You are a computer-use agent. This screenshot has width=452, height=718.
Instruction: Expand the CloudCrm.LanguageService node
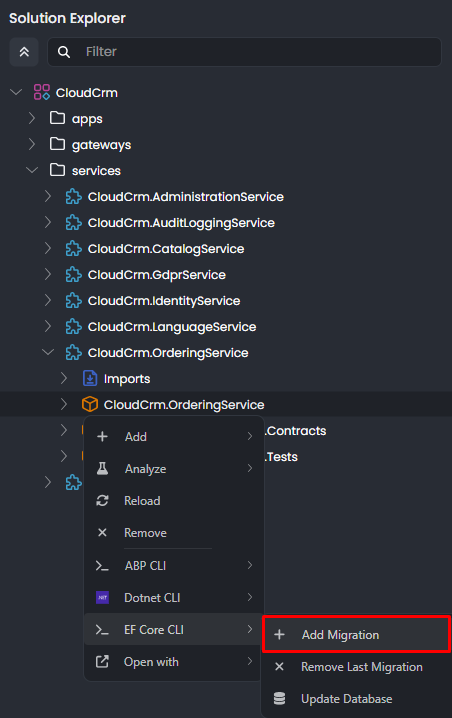[48, 326]
